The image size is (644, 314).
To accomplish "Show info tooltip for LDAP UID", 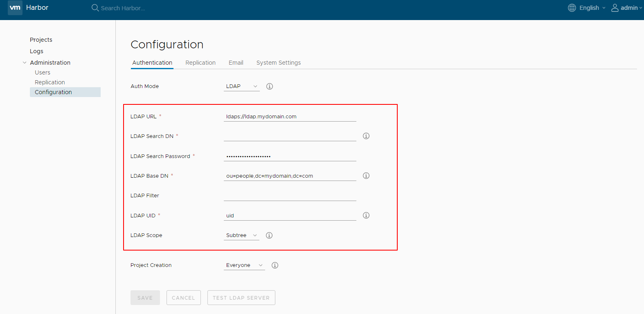I will pos(366,215).
